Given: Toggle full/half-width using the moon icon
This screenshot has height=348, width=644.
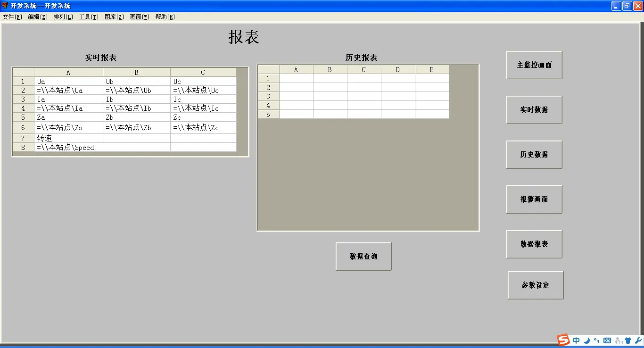Looking at the screenshot, I should click(587, 340).
